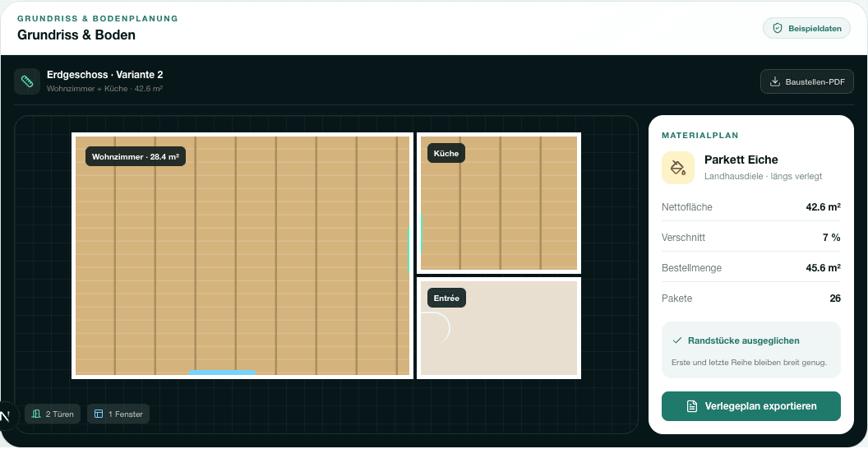Export the Verlegeplan

[751, 406]
